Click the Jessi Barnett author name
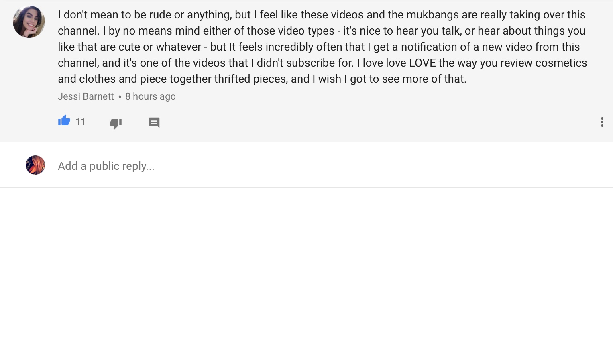This screenshot has width=613, height=364. pyautogui.click(x=86, y=96)
